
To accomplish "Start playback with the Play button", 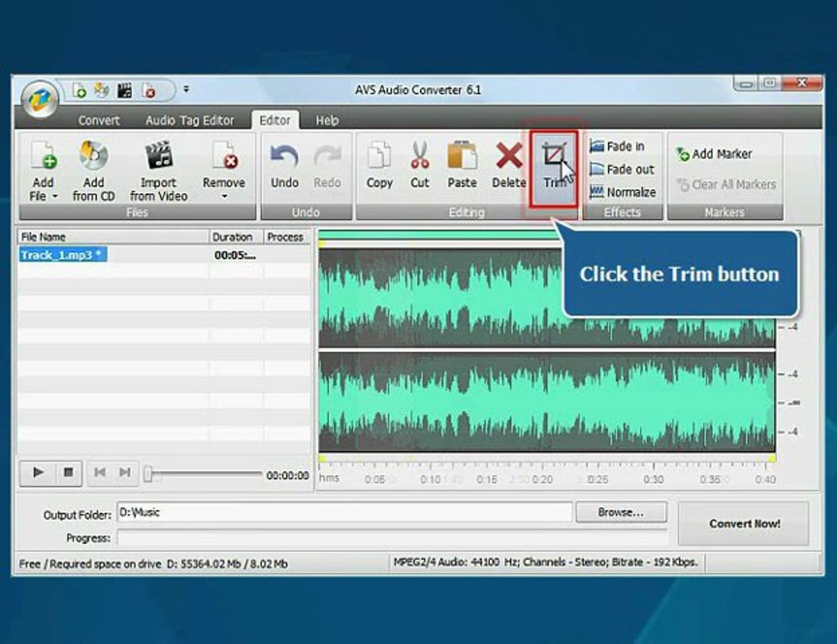I will pos(38,472).
